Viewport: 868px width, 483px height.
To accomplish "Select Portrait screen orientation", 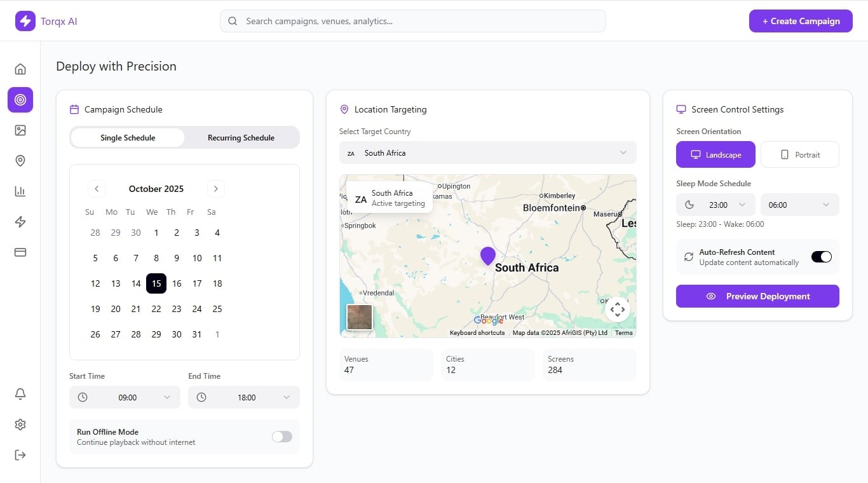I will 799,154.
